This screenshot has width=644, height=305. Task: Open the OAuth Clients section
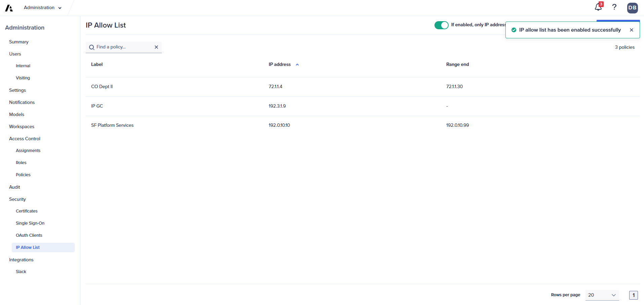point(29,235)
